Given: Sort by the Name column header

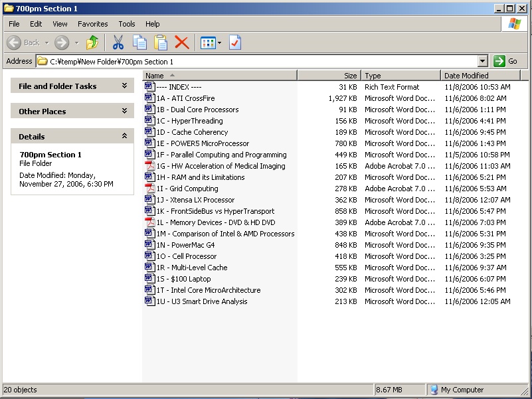Looking at the screenshot, I should (x=220, y=75).
